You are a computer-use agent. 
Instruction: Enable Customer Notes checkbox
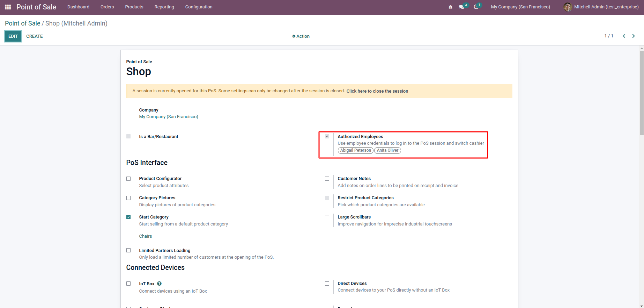[x=327, y=179]
